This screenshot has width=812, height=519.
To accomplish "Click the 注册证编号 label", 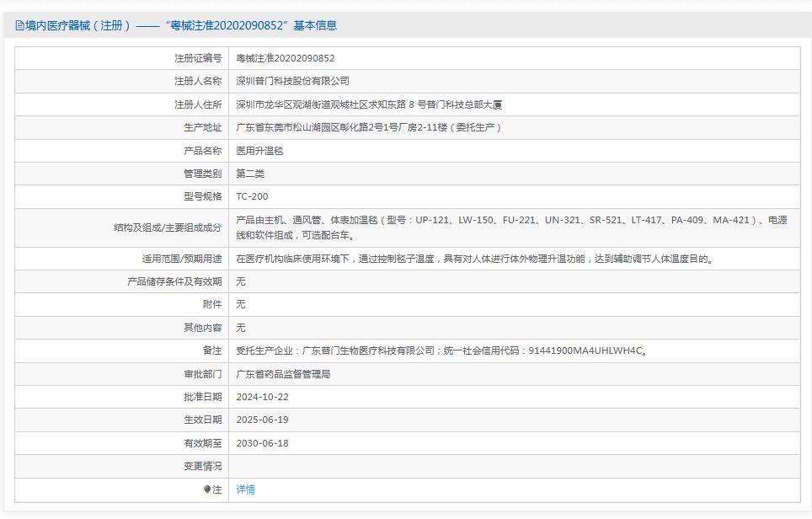I will tap(198, 58).
